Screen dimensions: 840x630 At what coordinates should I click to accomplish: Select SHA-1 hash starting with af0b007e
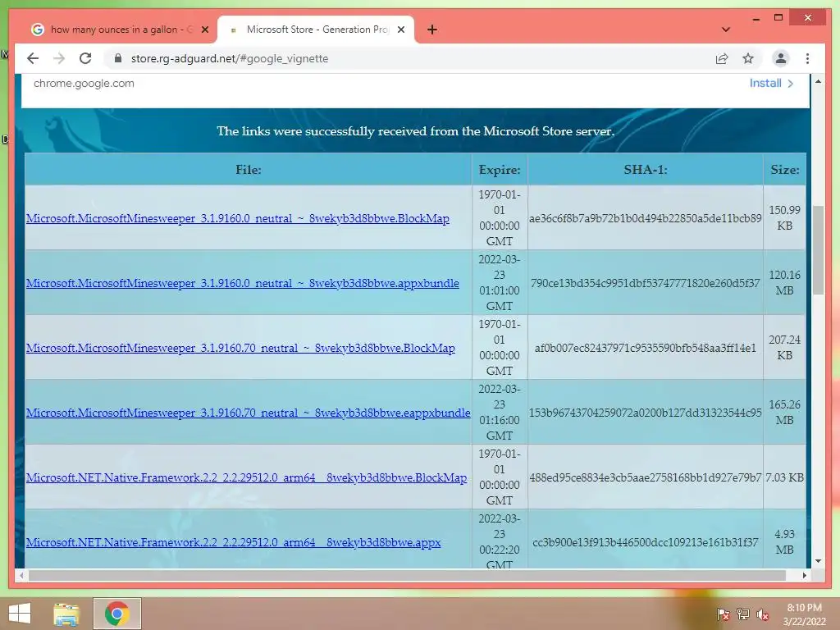pos(645,348)
